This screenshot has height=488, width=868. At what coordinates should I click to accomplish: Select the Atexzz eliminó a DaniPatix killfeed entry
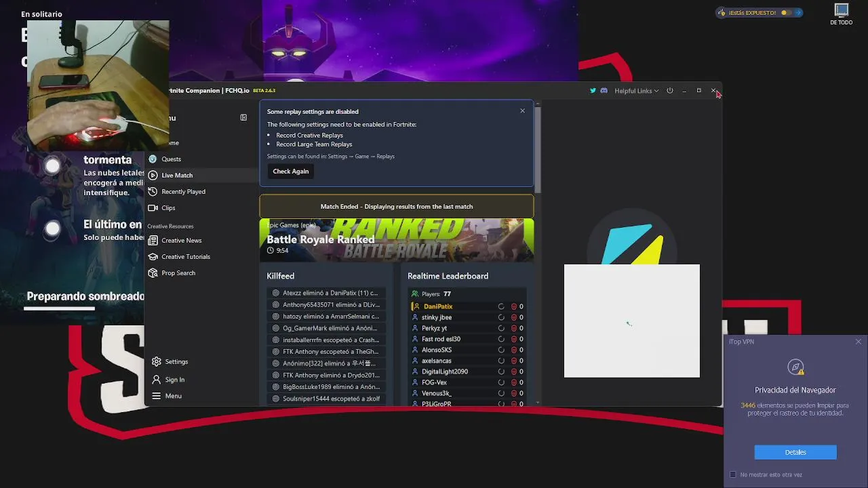(x=326, y=293)
